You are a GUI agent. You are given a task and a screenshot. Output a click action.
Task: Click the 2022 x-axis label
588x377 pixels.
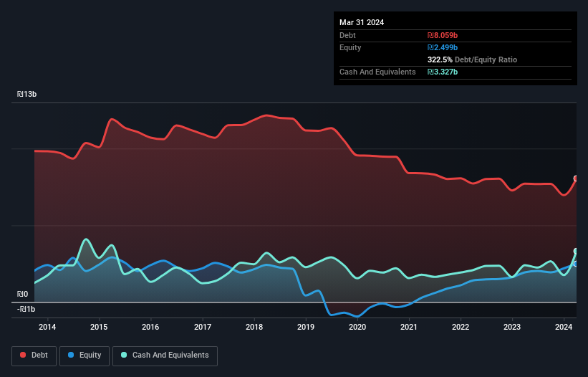click(461, 327)
